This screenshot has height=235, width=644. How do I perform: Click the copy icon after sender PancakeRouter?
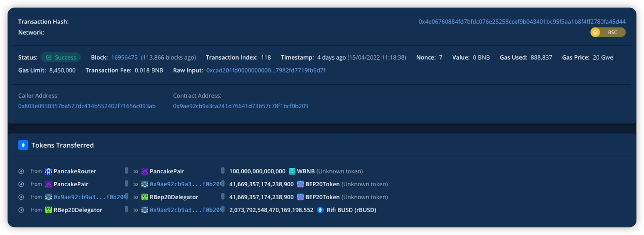click(x=126, y=171)
